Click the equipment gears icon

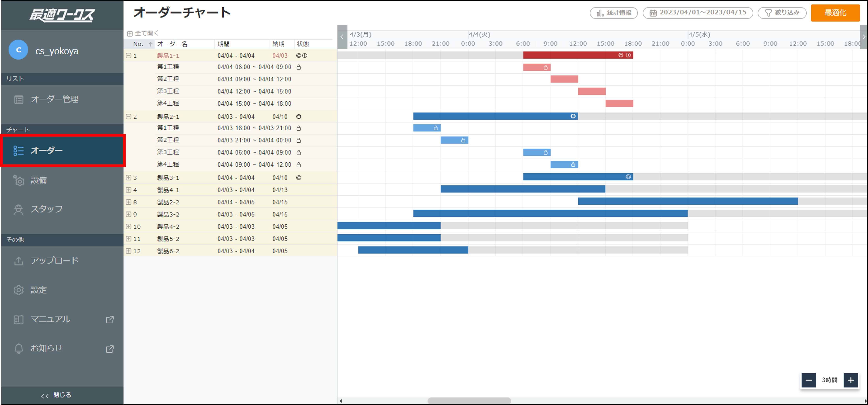click(x=19, y=181)
